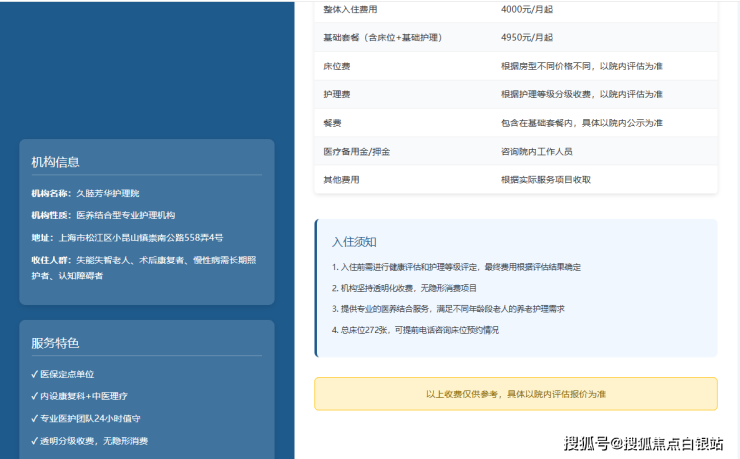Click the 机构性质 医养结合型专业护理机构 line
Image resolution: width=740 pixels, height=459 pixels.
(x=103, y=216)
